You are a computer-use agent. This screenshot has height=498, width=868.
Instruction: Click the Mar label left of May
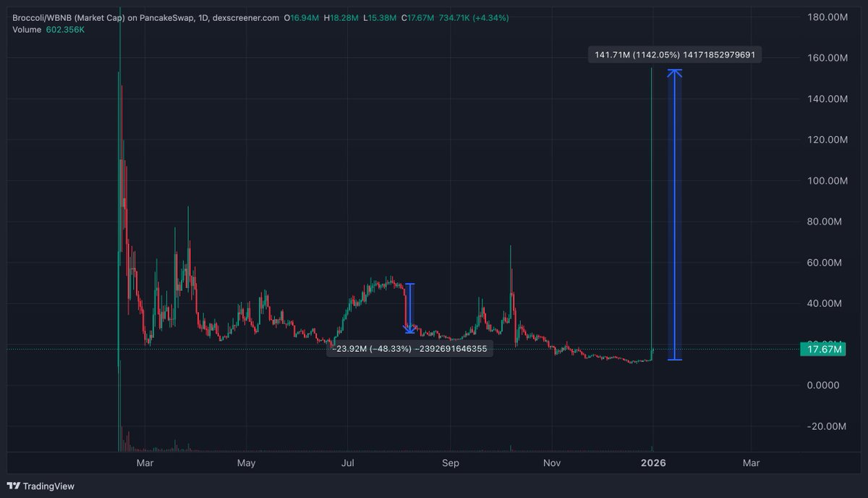(x=145, y=463)
